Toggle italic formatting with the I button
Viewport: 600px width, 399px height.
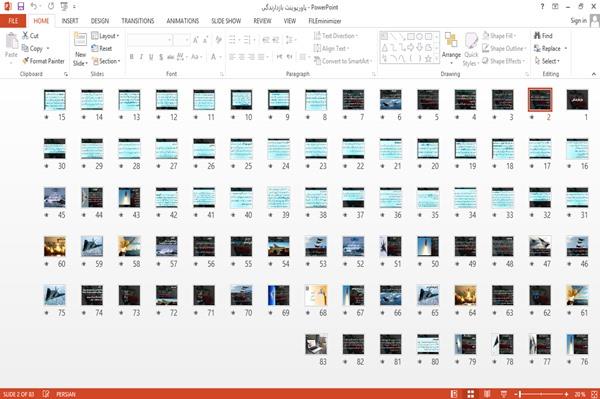141,57
